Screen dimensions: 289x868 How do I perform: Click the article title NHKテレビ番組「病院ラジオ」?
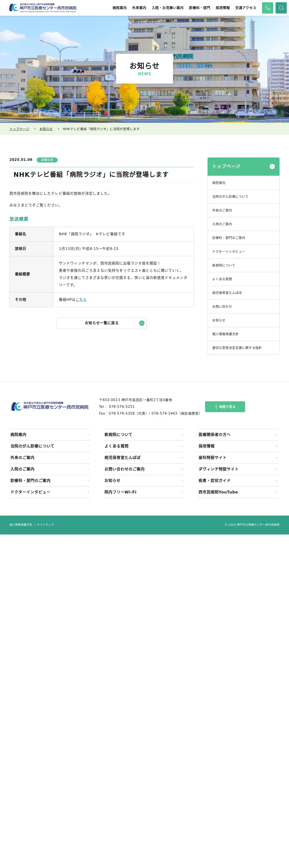pyautogui.click(x=91, y=175)
